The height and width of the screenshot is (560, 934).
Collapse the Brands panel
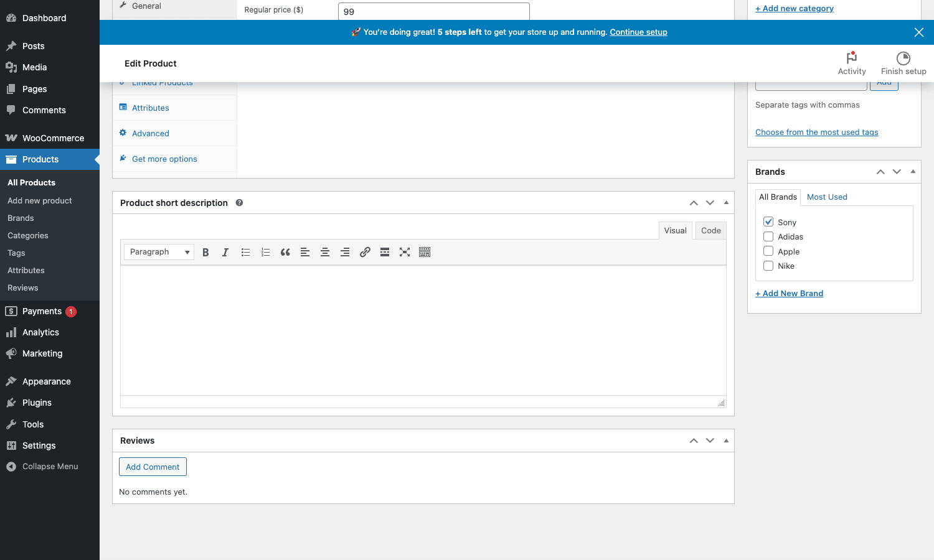tap(913, 172)
